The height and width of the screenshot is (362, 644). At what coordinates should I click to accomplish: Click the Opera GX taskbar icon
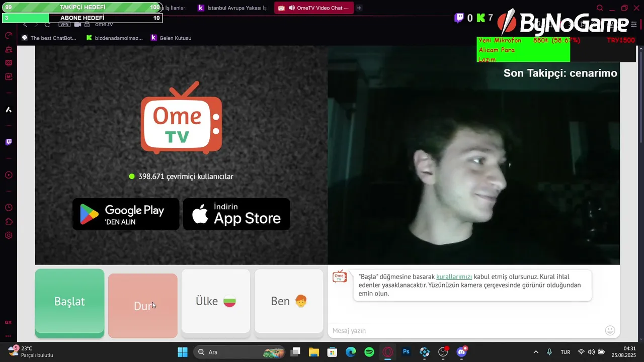[x=388, y=352]
